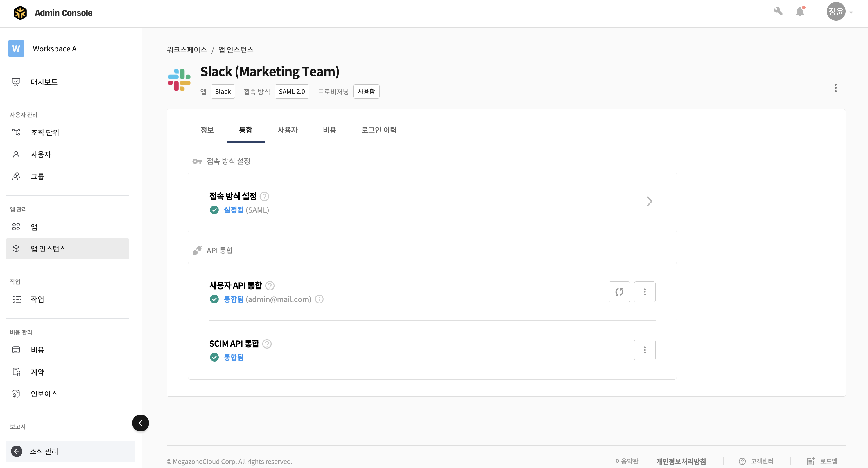Switch to the 사용자 tab

click(287, 130)
